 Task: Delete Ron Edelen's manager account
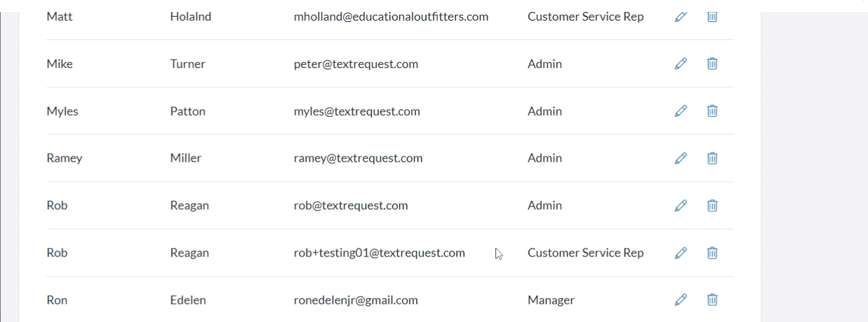(712, 301)
